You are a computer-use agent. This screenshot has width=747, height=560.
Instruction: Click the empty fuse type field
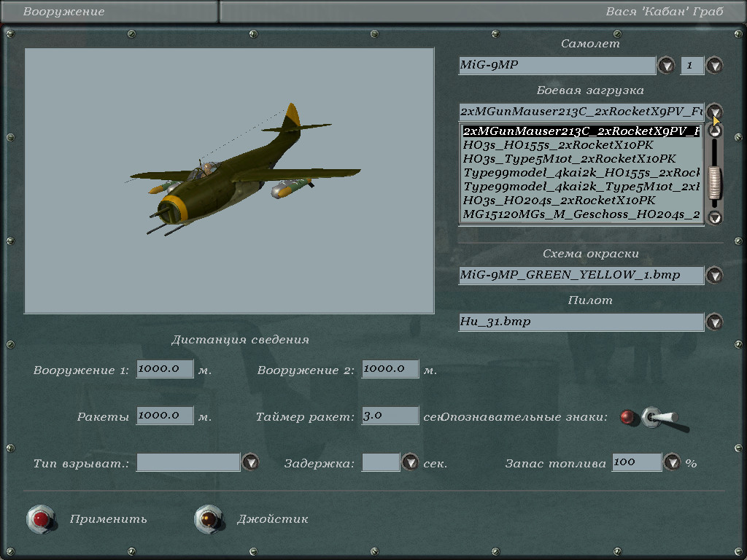pyautogui.click(x=188, y=462)
